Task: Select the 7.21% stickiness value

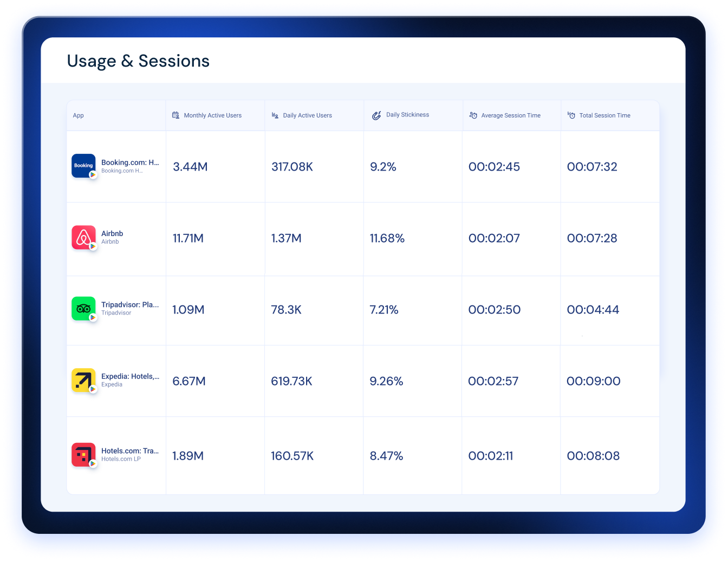Action: (x=384, y=310)
